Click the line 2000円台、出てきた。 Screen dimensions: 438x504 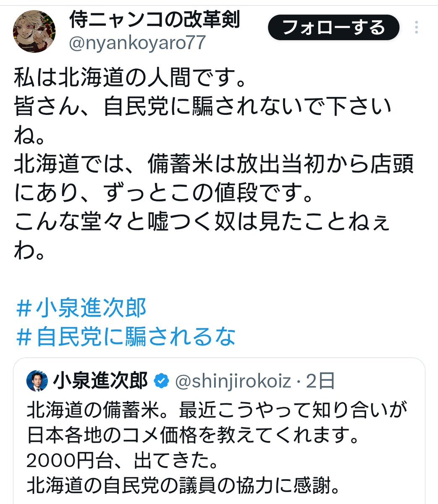pos(123,460)
